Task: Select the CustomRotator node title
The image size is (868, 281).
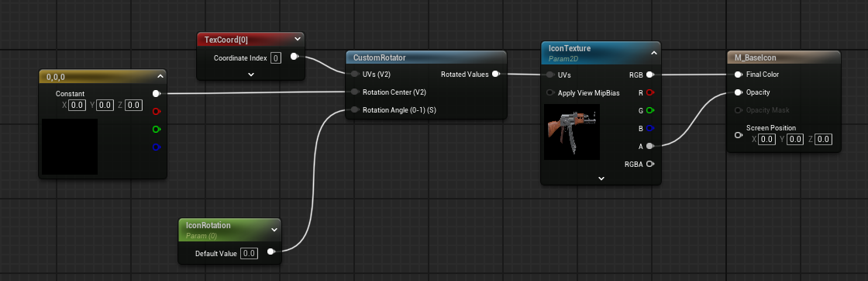Action: click(x=379, y=57)
